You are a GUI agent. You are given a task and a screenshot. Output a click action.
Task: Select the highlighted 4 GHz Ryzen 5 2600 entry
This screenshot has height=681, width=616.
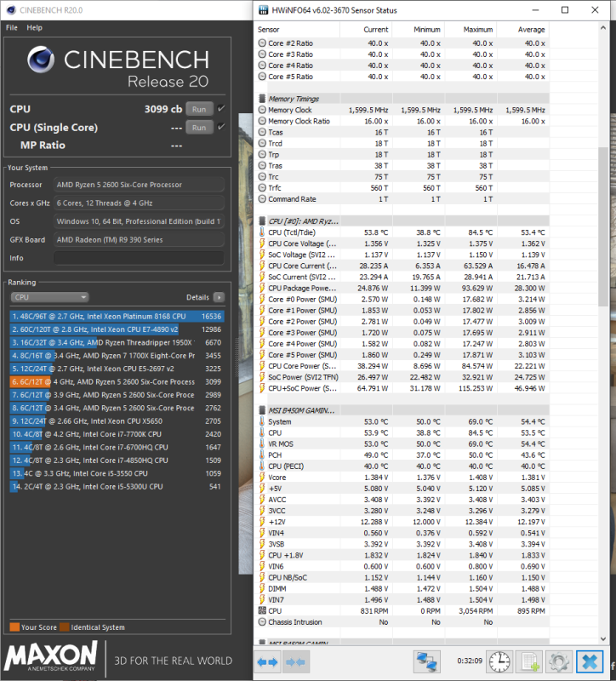117,381
